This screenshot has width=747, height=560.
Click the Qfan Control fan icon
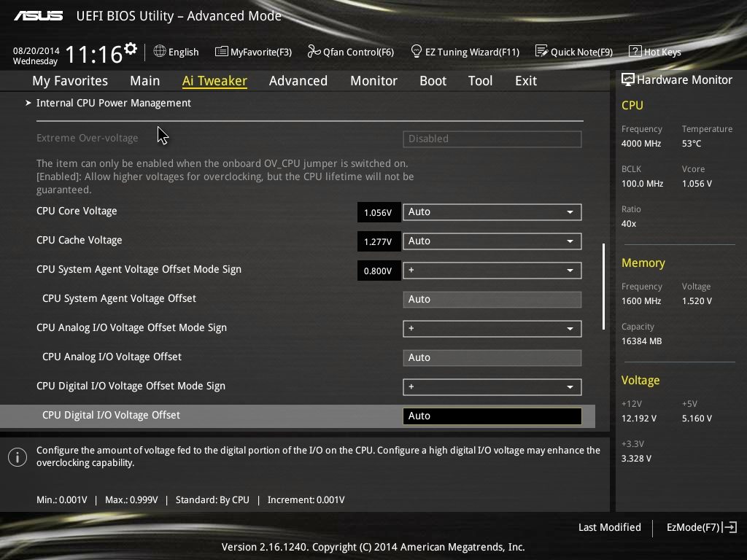pos(314,51)
